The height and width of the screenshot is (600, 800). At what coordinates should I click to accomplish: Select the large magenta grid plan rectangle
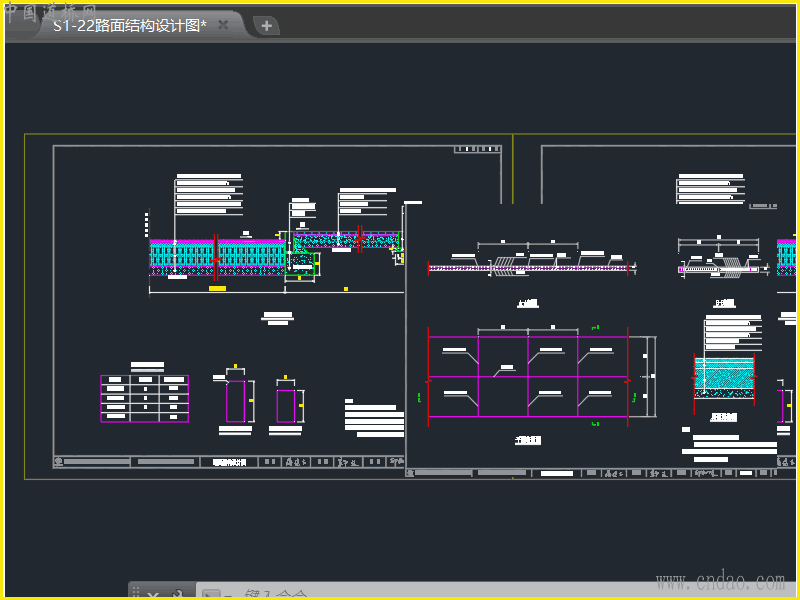[528, 376]
